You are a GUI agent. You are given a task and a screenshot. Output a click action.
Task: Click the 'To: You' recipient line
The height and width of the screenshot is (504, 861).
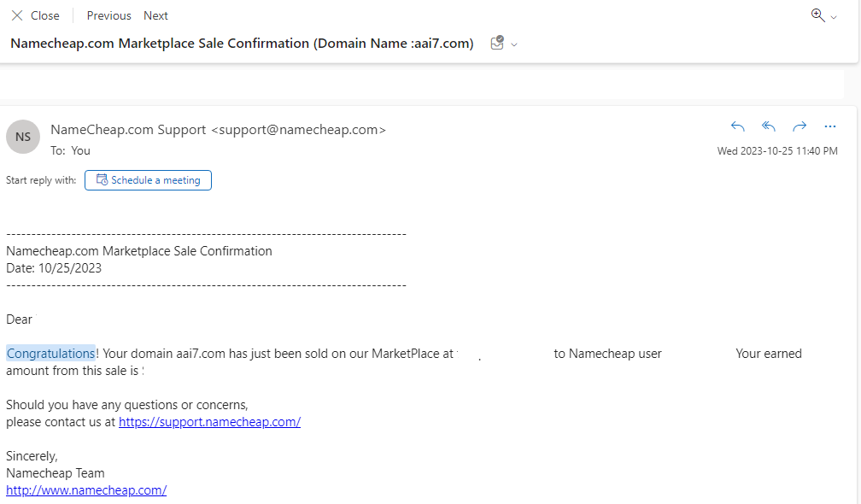(x=70, y=150)
